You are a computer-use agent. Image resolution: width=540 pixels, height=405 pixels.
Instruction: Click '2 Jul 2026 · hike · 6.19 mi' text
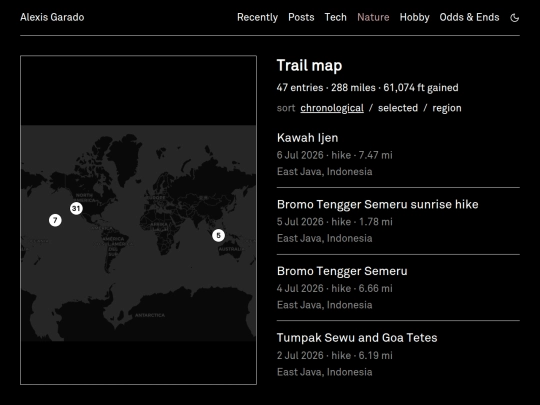334,355
